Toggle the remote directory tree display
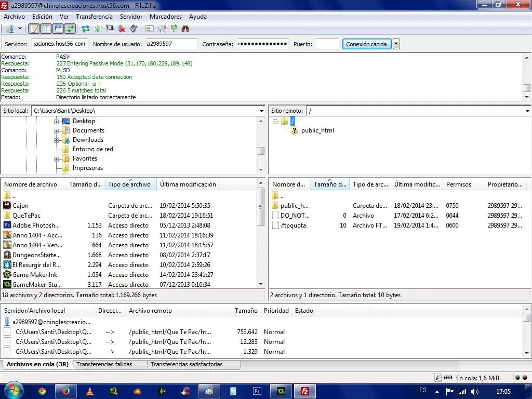 click(x=58, y=29)
